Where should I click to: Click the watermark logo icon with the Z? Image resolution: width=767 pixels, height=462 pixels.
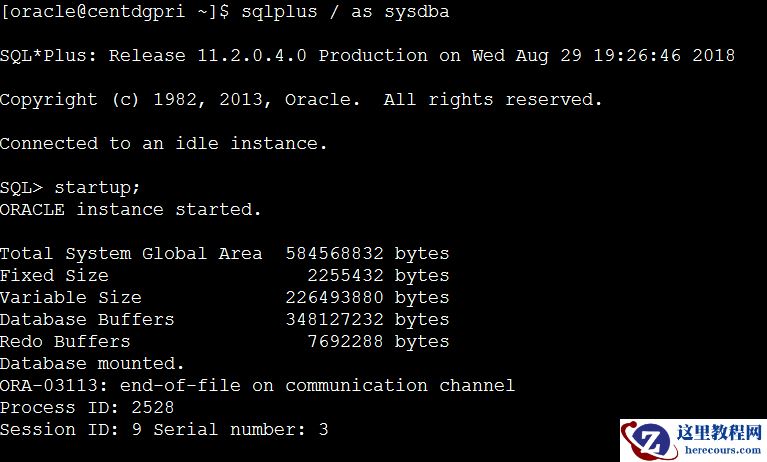click(651, 440)
